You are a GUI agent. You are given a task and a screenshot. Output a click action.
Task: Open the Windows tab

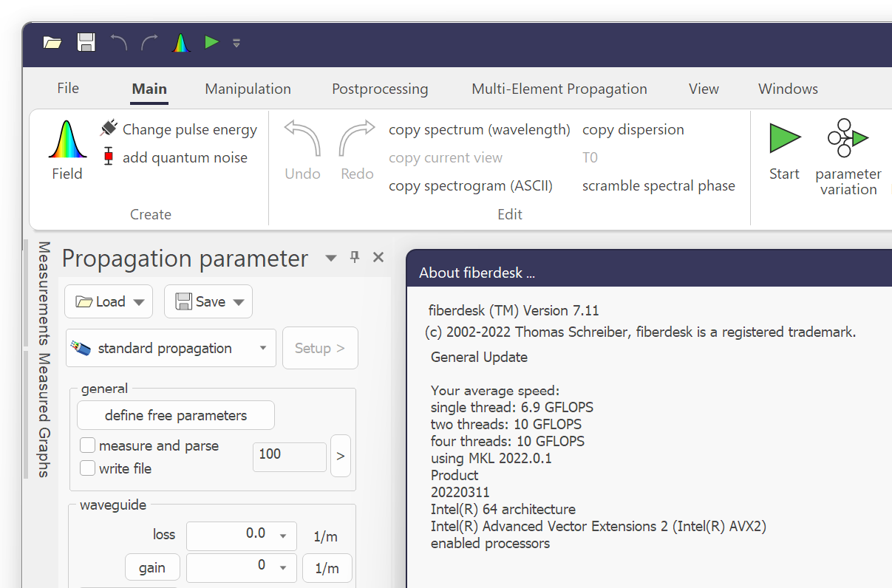(x=788, y=89)
